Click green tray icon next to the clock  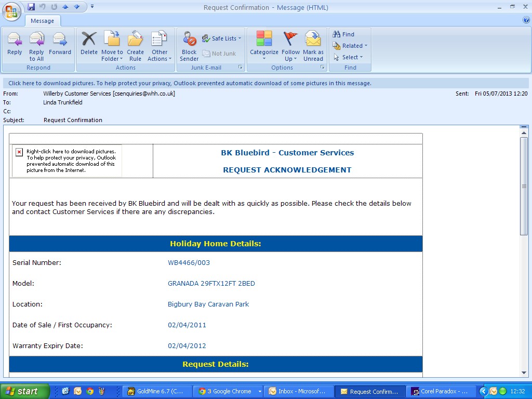(503, 391)
